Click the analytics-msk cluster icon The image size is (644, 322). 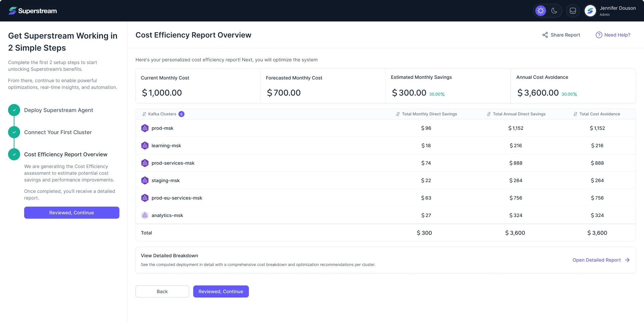pos(145,215)
